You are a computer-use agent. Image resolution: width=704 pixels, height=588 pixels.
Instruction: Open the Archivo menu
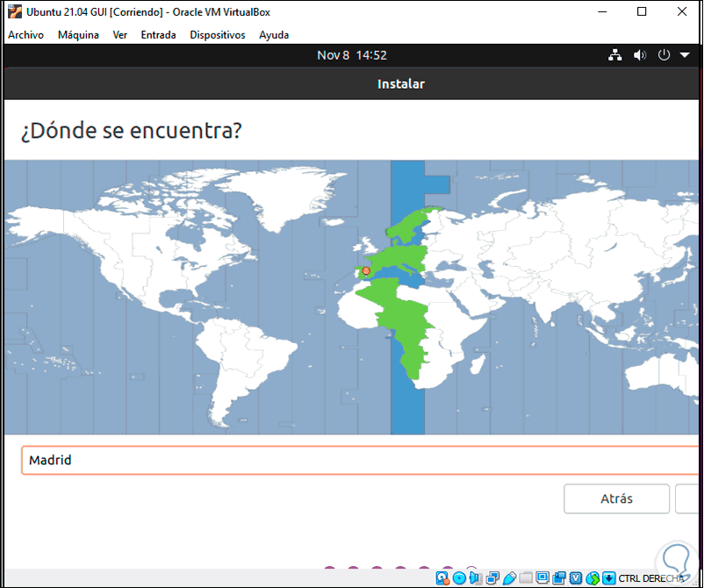tap(25, 35)
